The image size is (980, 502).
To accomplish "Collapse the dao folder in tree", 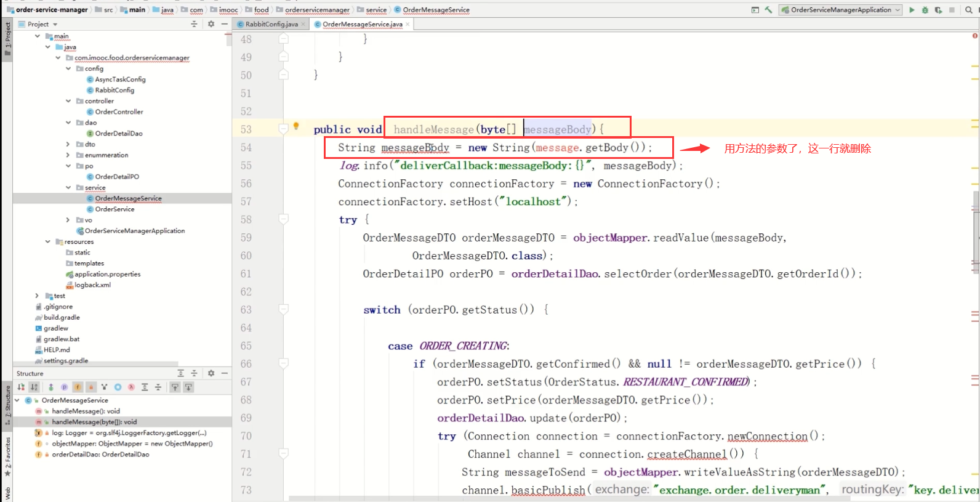I will pyautogui.click(x=68, y=123).
